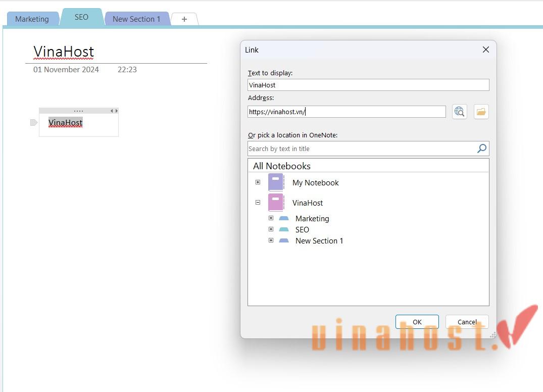Click the All Notebooks heading
543x392 pixels.
click(x=281, y=166)
